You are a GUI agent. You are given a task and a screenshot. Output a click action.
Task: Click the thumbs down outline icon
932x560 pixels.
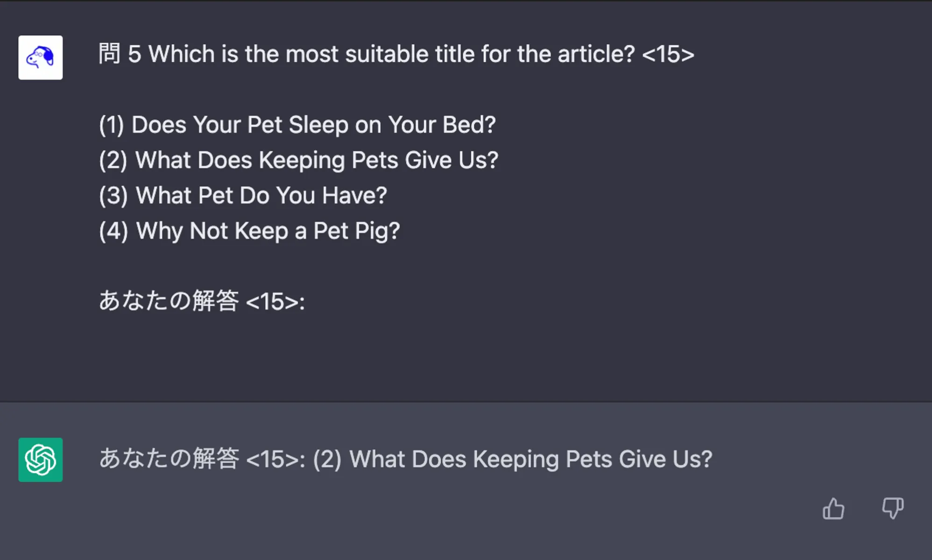pos(892,509)
